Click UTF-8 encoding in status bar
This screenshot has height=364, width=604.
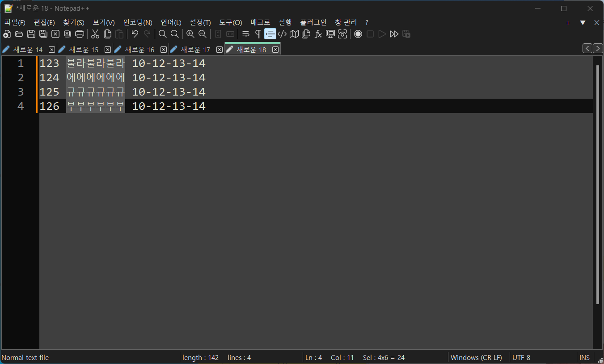coord(521,358)
